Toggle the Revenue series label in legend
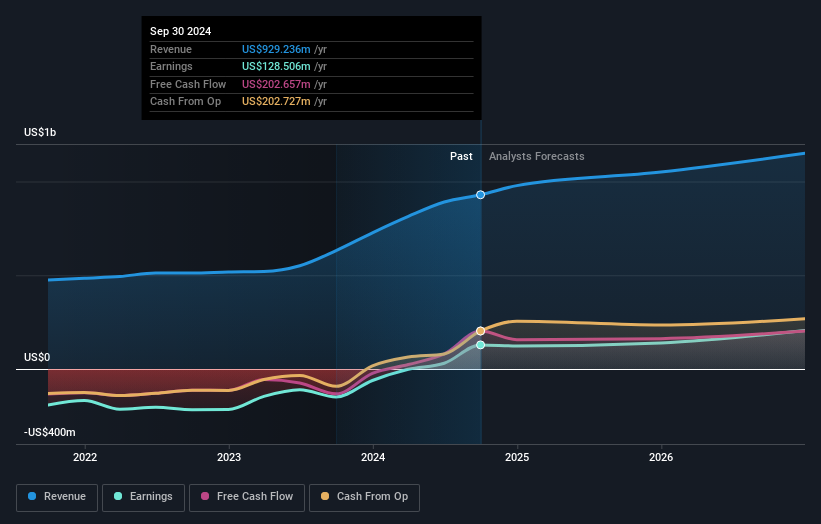 pos(65,496)
